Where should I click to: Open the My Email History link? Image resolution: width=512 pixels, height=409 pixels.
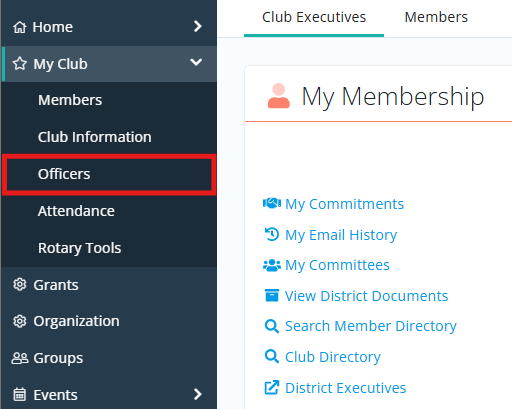click(x=341, y=235)
